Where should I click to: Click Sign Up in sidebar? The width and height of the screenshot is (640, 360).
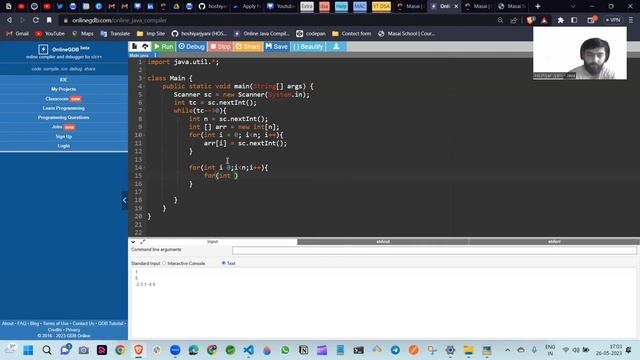click(64, 136)
